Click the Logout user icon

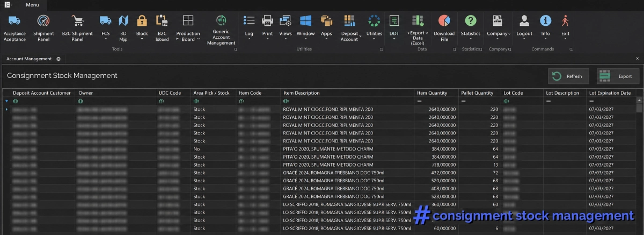[524, 20]
